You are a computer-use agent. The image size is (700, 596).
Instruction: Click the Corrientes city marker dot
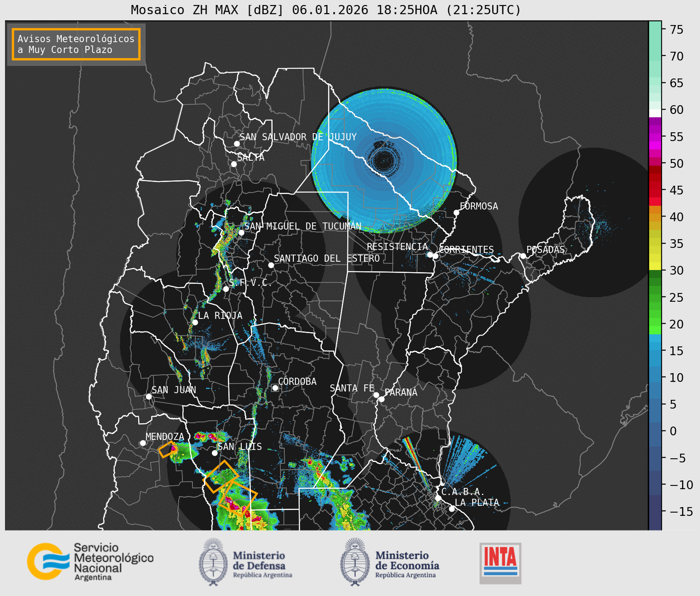(435, 256)
